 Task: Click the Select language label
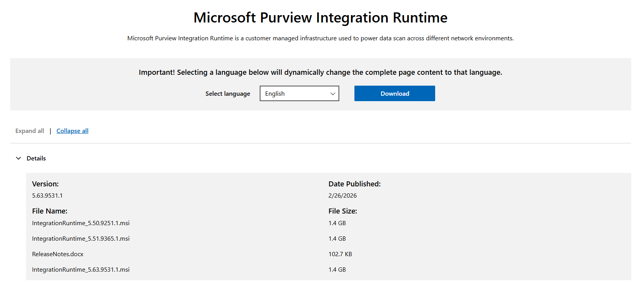(x=228, y=94)
